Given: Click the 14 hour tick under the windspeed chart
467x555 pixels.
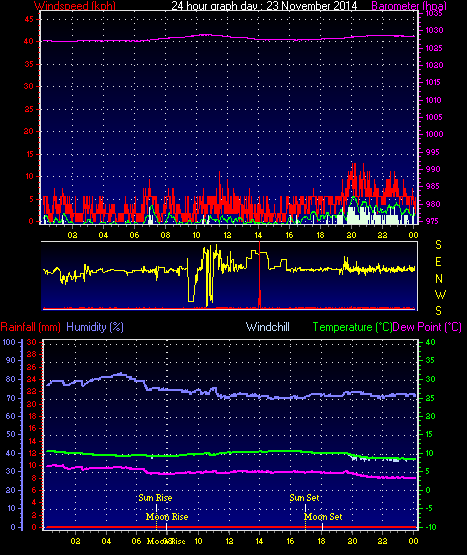Looking at the screenshot, I should tap(258, 235).
